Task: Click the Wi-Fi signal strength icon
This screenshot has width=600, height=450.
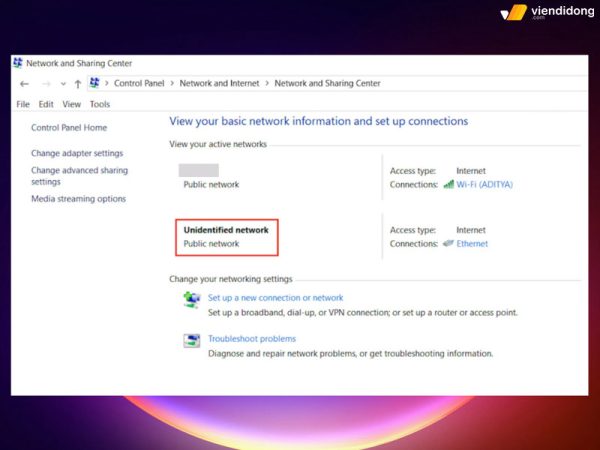Action: point(449,184)
